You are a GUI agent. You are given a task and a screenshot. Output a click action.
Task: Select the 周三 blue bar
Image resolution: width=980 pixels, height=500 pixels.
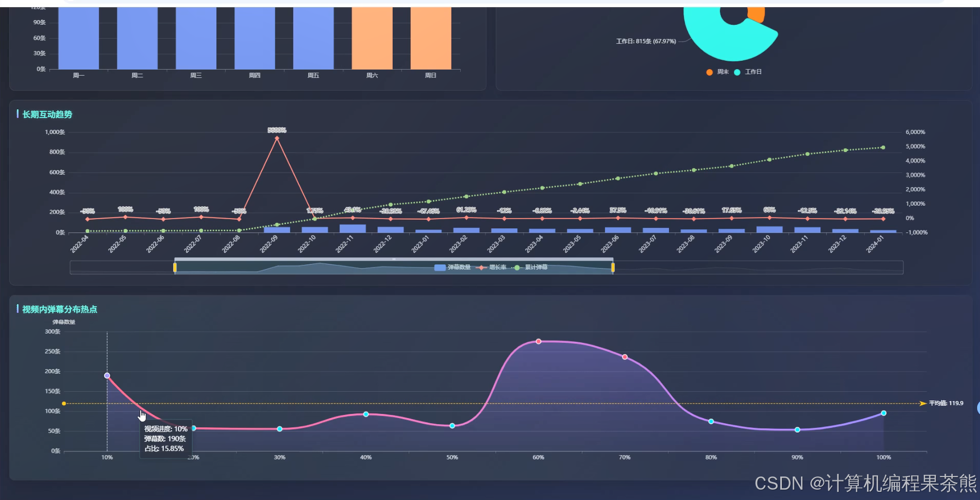click(196, 38)
